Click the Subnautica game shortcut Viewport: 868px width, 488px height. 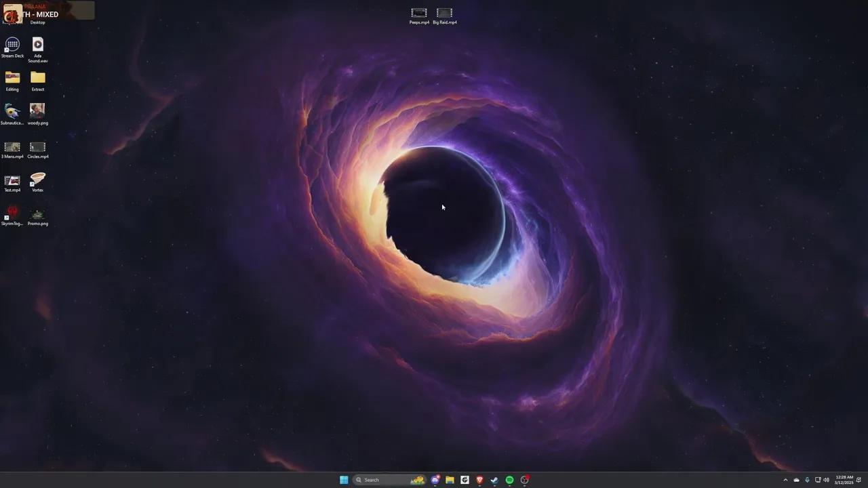pyautogui.click(x=12, y=112)
